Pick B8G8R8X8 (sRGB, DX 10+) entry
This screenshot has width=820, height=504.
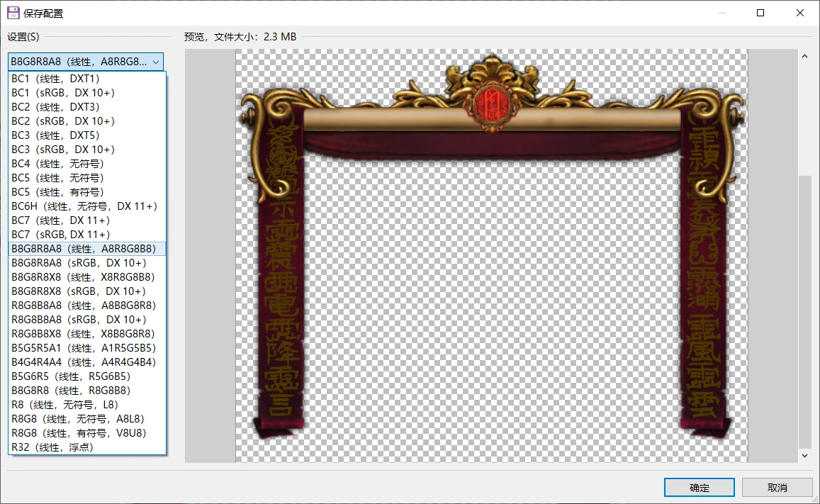pyautogui.click(x=87, y=291)
